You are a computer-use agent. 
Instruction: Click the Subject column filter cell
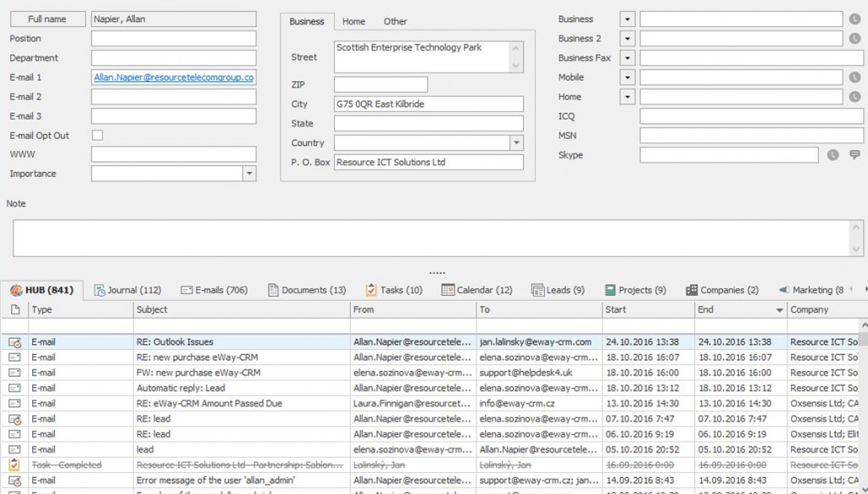tap(242, 326)
